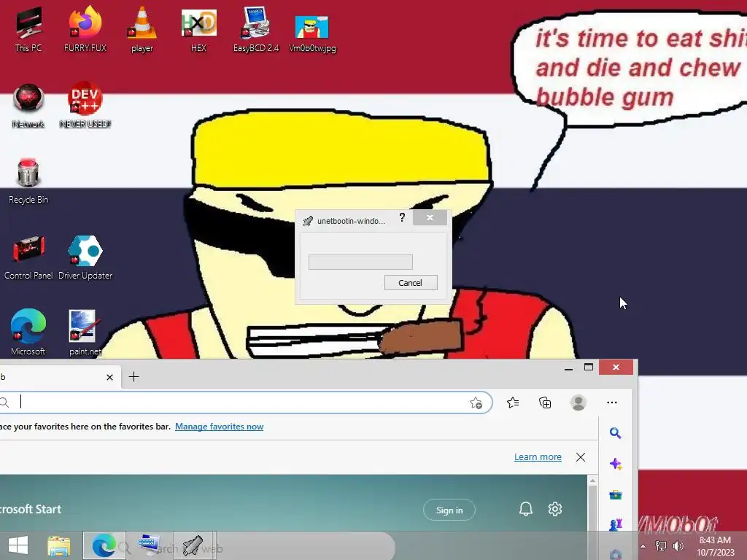This screenshot has height=560, width=747.
Task: Open File Explorer from the taskbar
Action: [x=59, y=545]
